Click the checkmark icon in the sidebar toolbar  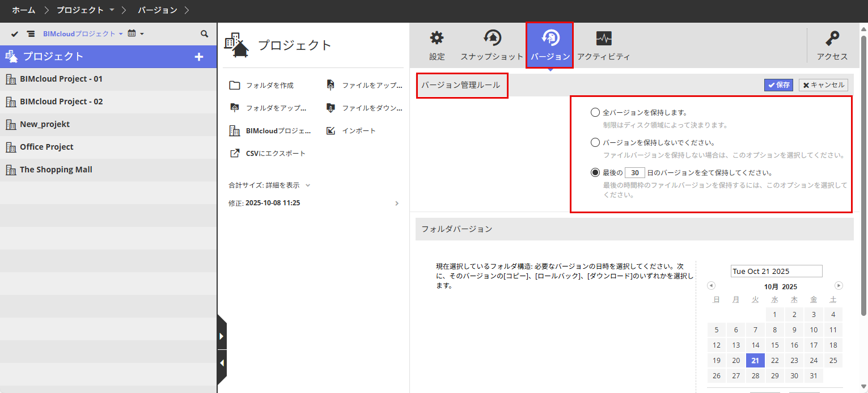(15, 34)
